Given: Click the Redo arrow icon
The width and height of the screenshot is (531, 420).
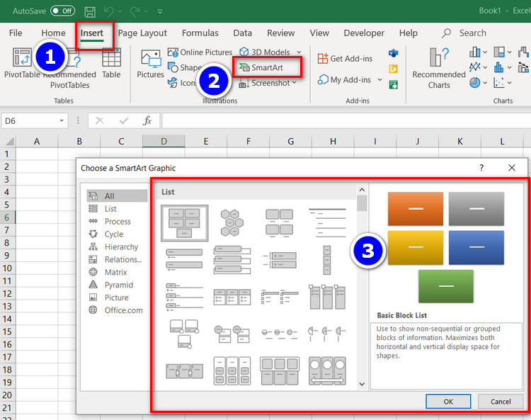Looking at the screenshot, I should 135,11.
